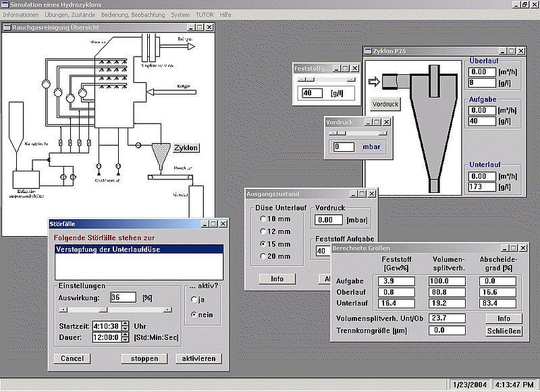Image resolution: width=540 pixels, height=392 pixels.
Task: Click the Vordruck 0.00 field in Ausgangszustand
Action: coord(329,220)
